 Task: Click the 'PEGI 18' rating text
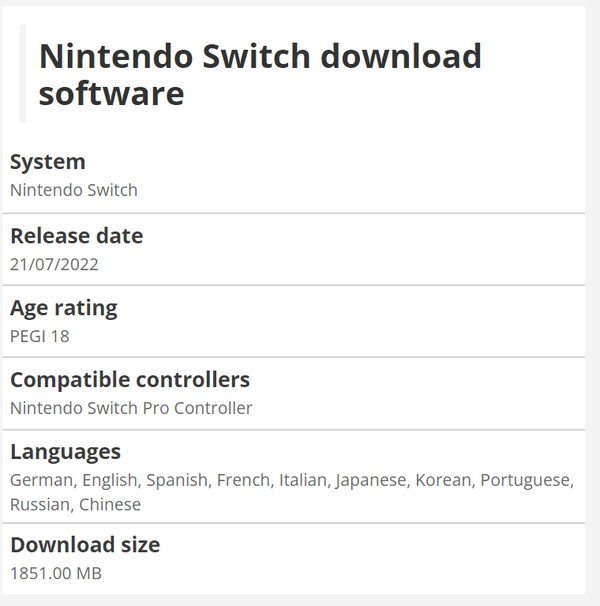pos(40,336)
